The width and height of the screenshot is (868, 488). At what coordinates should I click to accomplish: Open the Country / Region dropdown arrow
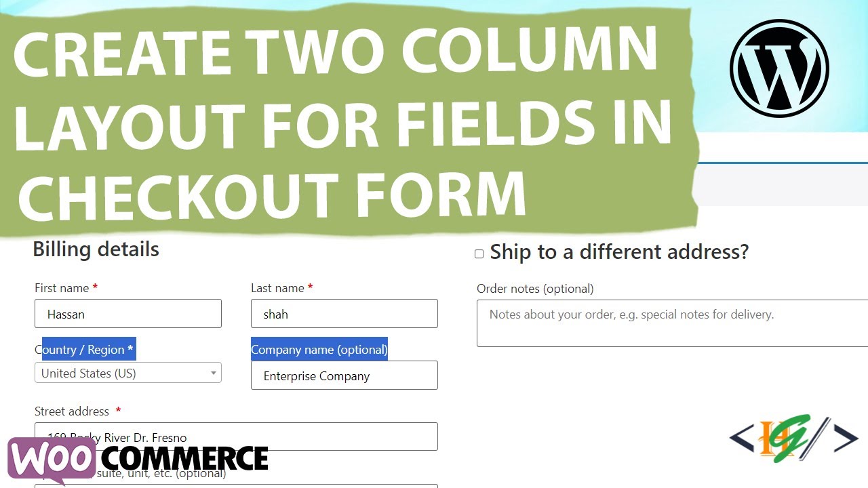(213, 373)
